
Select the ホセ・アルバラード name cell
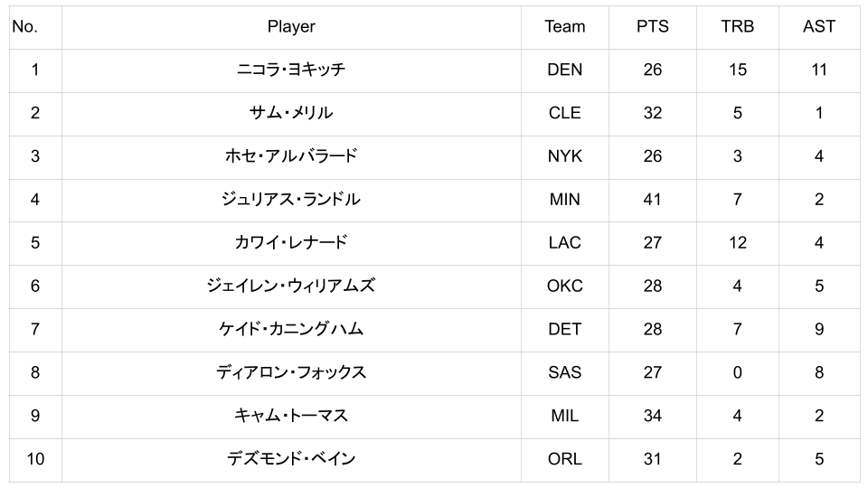pos(291,156)
